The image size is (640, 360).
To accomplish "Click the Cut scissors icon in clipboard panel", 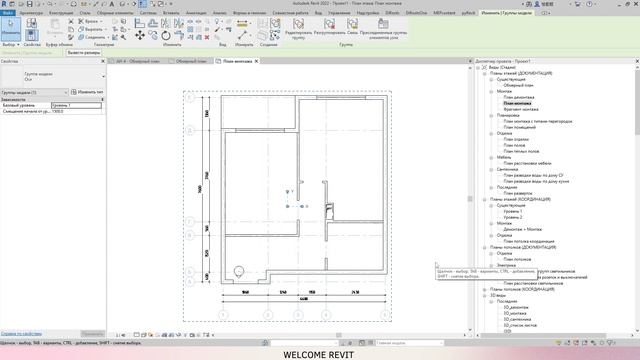I will (71, 21).
